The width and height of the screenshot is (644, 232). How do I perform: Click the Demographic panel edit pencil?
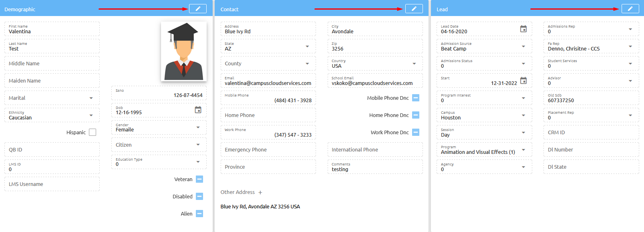click(198, 9)
